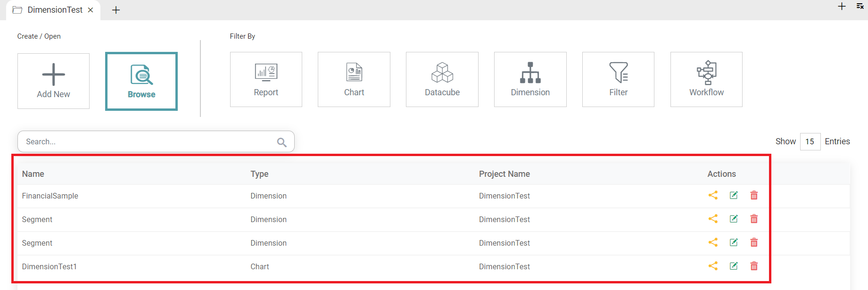868x290 pixels.
Task: Delete the FinancialSample dimension
Action: [x=754, y=195]
